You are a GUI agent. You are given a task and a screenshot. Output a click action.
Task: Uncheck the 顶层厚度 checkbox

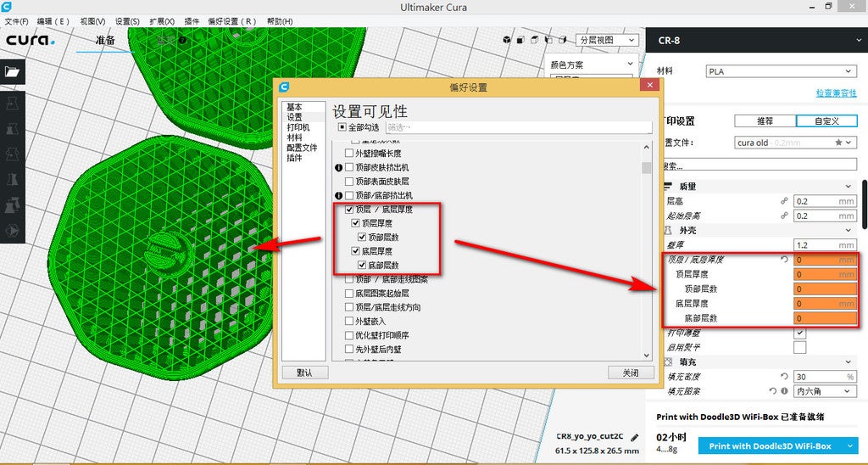[356, 223]
